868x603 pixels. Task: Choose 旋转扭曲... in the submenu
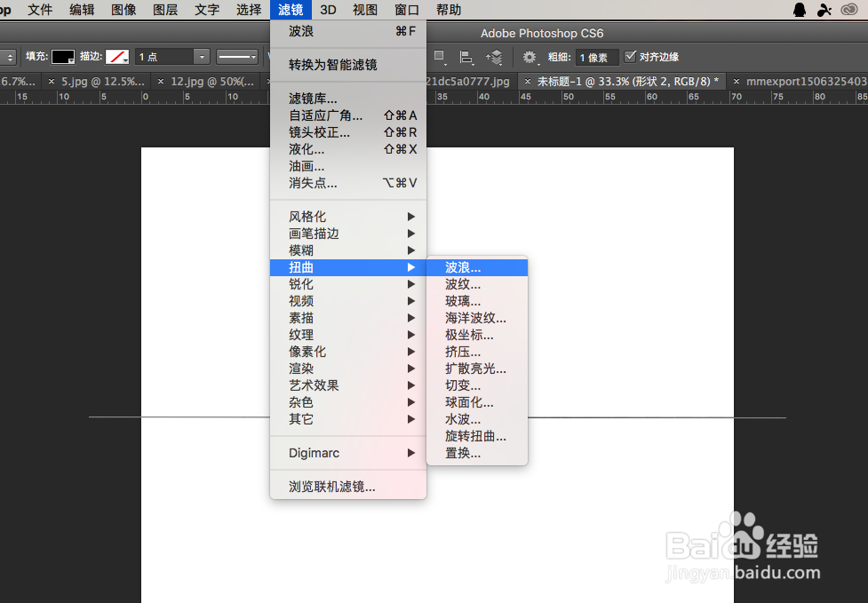(477, 436)
